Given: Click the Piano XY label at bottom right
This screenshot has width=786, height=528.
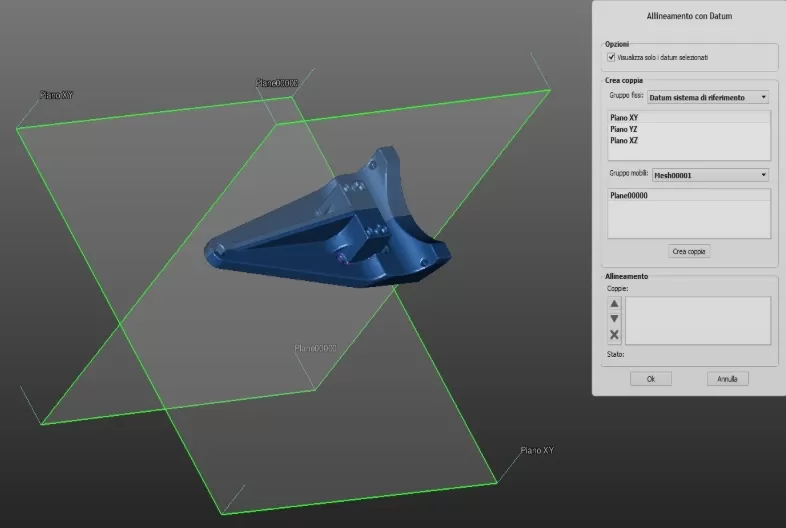Looking at the screenshot, I should click(x=537, y=450).
